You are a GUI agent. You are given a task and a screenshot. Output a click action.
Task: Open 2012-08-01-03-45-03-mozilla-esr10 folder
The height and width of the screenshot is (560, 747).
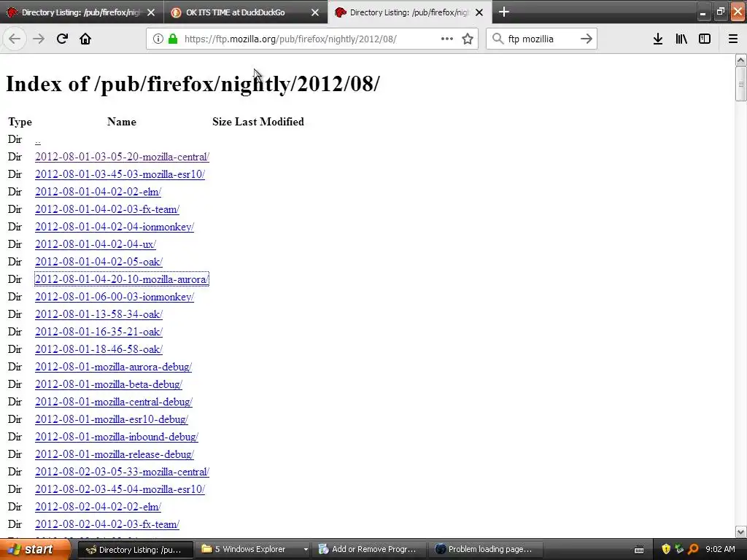click(120, 174)
